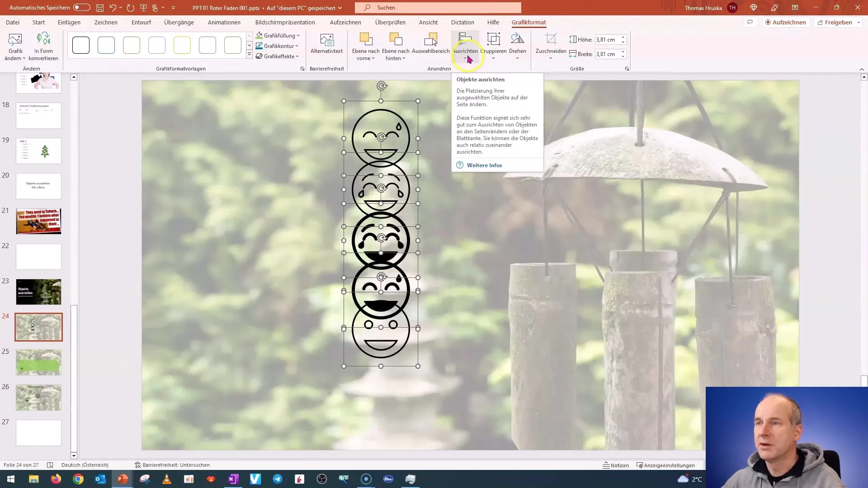
Task: Switch to the Animationen tab
Action: pyautogui.click(x=224, y=22)
